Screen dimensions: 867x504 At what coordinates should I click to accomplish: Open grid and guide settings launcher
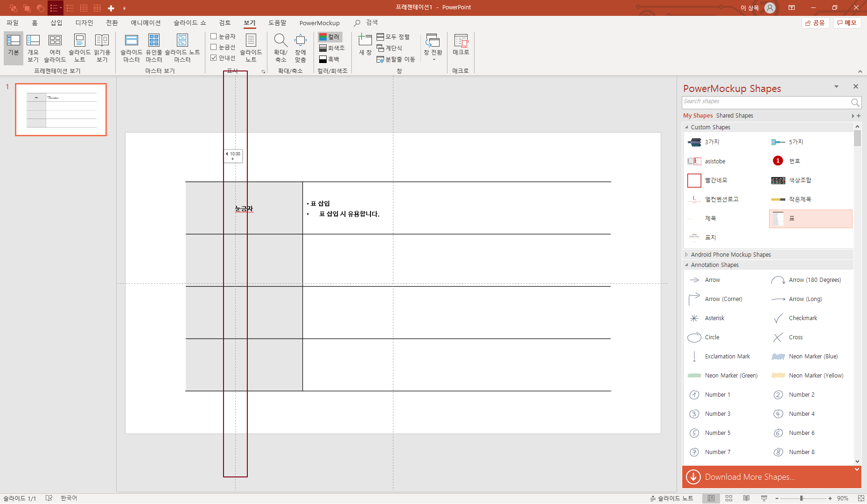pyautogui.click(x=264, y=71)
